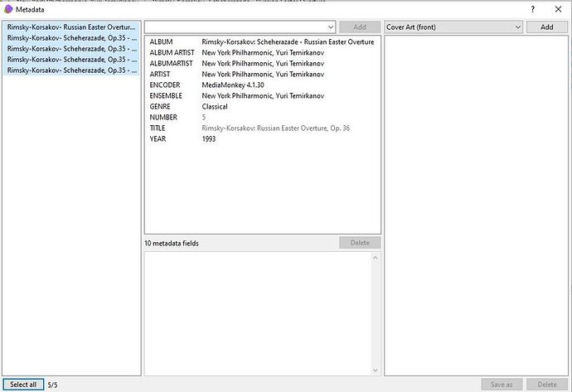The image size is (572, 392).
Task: Close the Metadata dialog
Action: [558, 9]
